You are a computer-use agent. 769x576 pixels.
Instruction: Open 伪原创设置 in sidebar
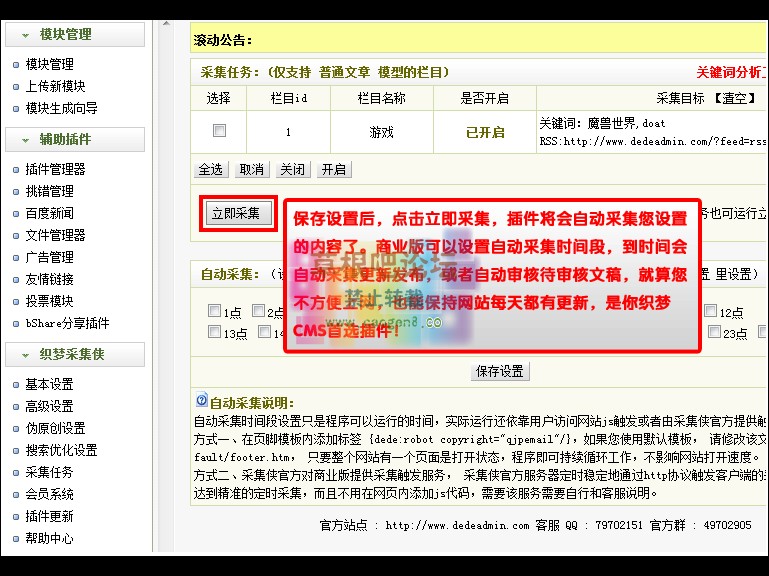point(55,428)
